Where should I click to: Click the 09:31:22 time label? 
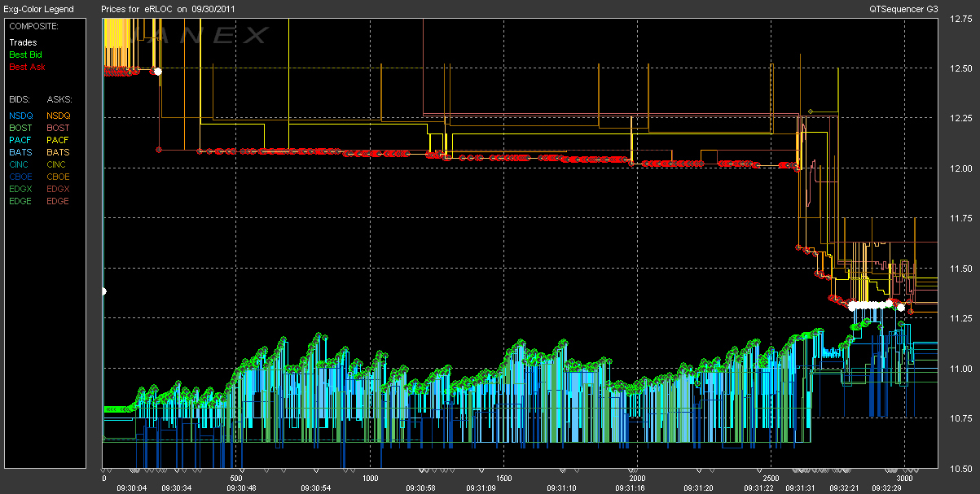click(x=758, y=487)
